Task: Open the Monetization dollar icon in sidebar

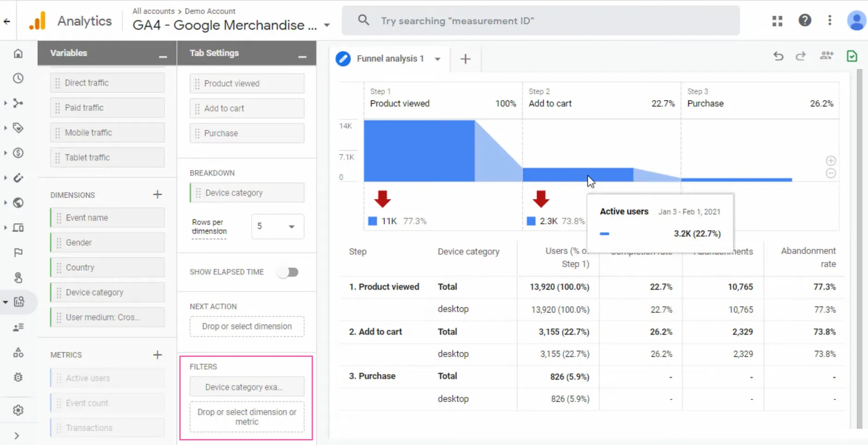Action: click(18, 153)
